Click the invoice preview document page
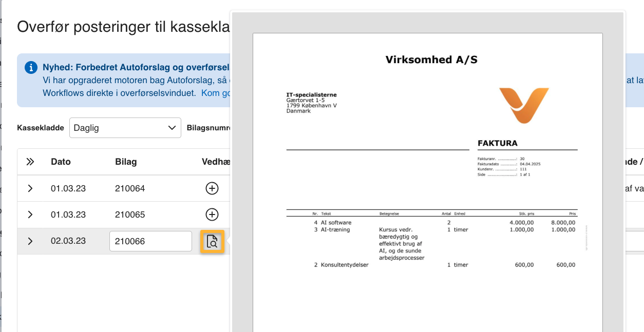This screenshot has width=644, height=332. tap(427, 183)
